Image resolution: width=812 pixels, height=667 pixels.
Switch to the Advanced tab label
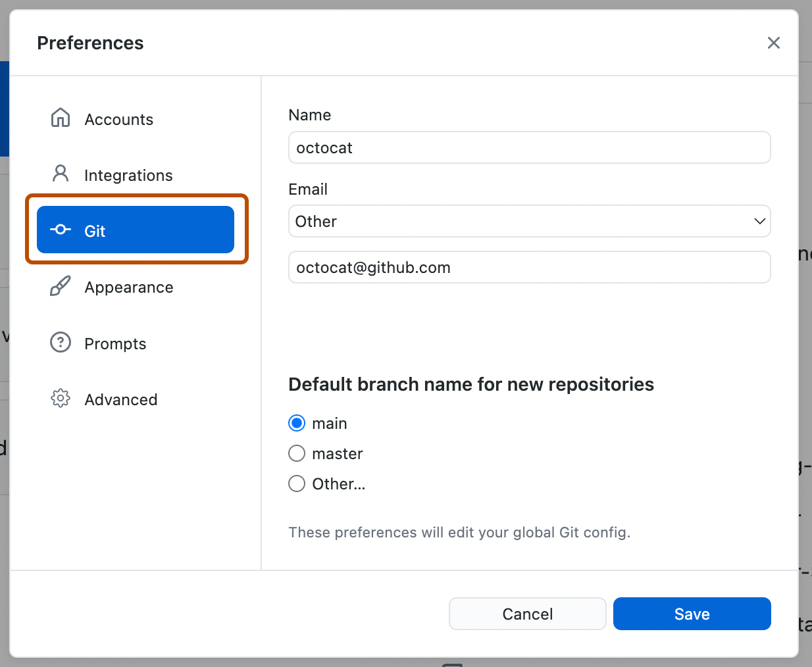[121, 400]
